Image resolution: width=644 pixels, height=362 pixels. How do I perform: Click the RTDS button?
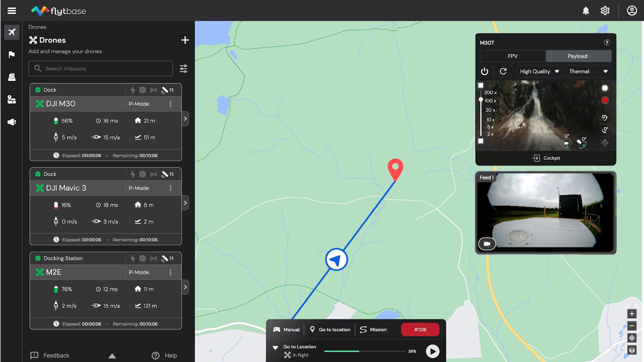pyautogui.click(x=420, y=329)
